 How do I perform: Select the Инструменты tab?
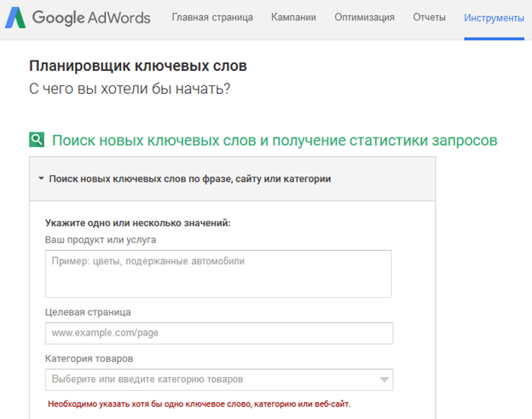click(494, 18)
